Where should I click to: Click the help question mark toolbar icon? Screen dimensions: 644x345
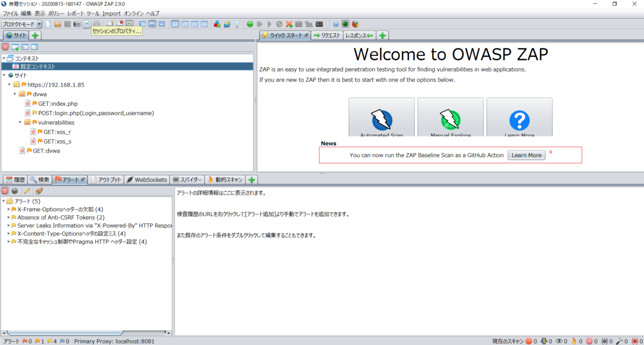336,24
